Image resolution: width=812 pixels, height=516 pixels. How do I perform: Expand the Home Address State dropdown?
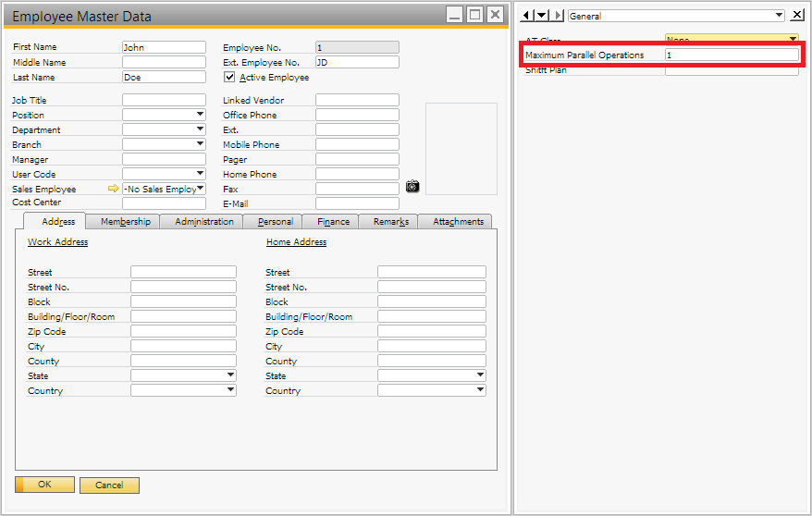coord(480,375)
